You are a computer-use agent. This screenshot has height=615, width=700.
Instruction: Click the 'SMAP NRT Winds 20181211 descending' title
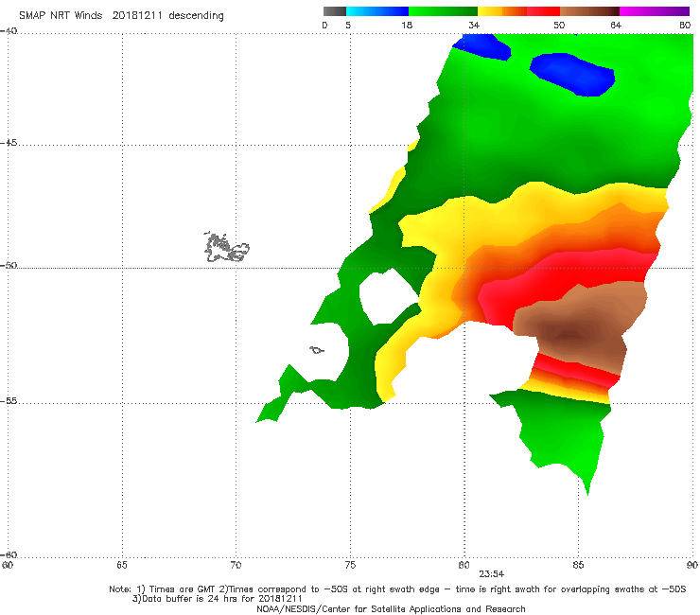click(x=121, y=15)
